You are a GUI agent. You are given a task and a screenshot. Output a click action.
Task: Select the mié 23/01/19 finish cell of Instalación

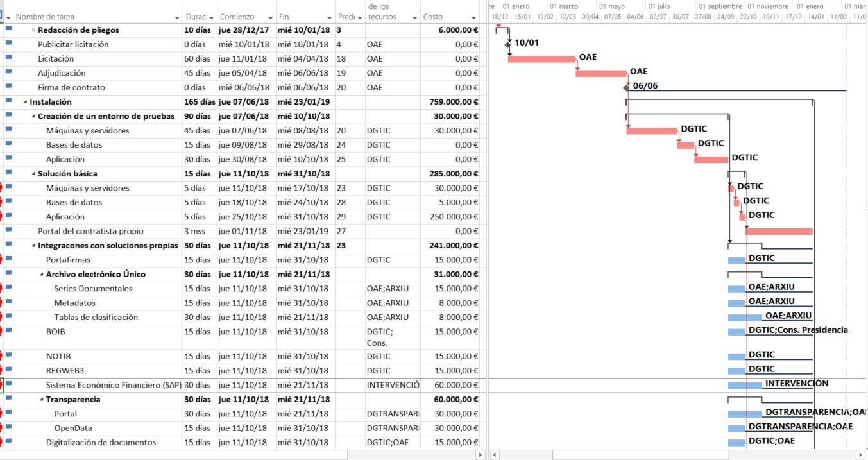(x=305, y=101)
